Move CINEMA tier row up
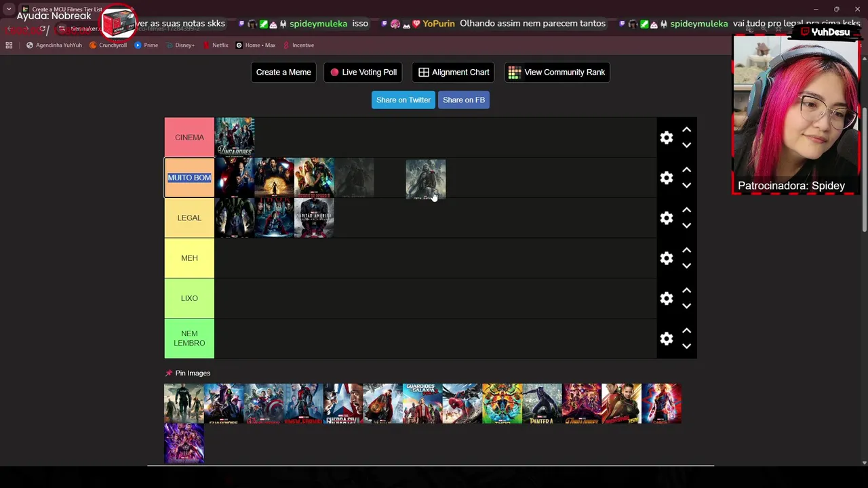This screenshot has height=488, width=868. tap(686, 129)
